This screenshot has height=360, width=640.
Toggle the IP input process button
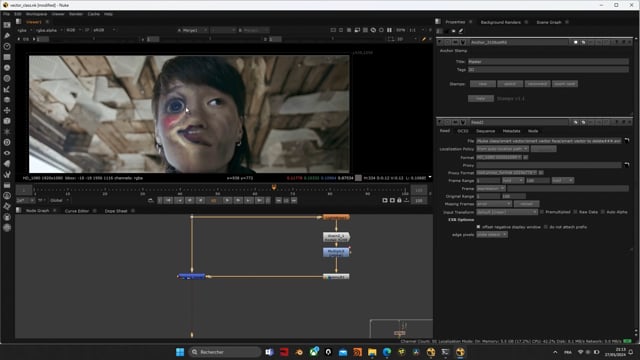87,30
